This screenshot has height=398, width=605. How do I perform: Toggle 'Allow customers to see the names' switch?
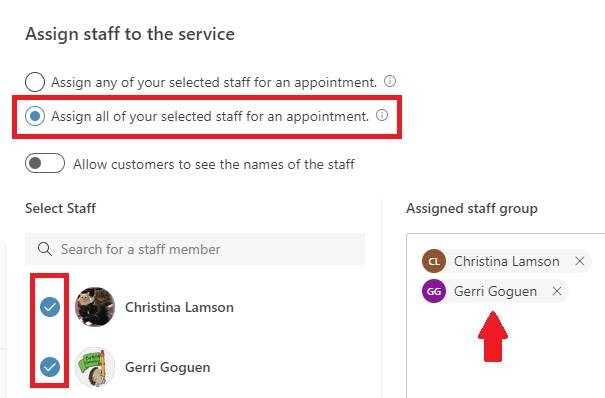click(x=45, y=163)
